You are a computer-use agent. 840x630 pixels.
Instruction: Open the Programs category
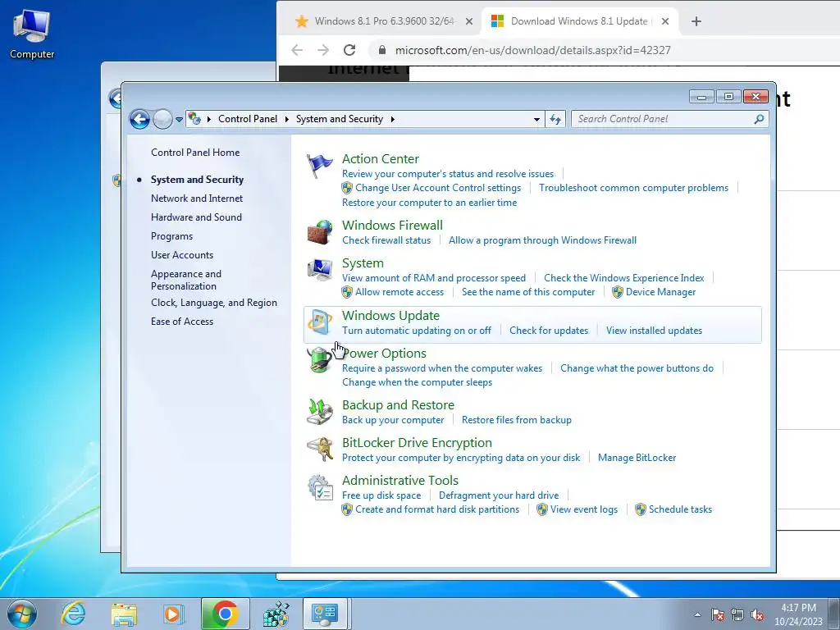point(171,236)
